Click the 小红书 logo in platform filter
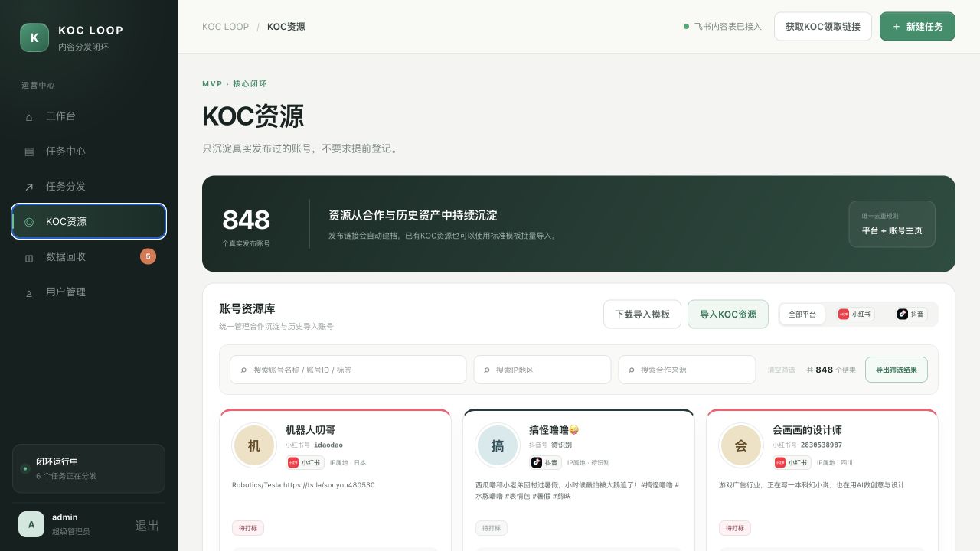Image resolution: width=980 pixels, height=551 pixels. [x=844, y=315]
